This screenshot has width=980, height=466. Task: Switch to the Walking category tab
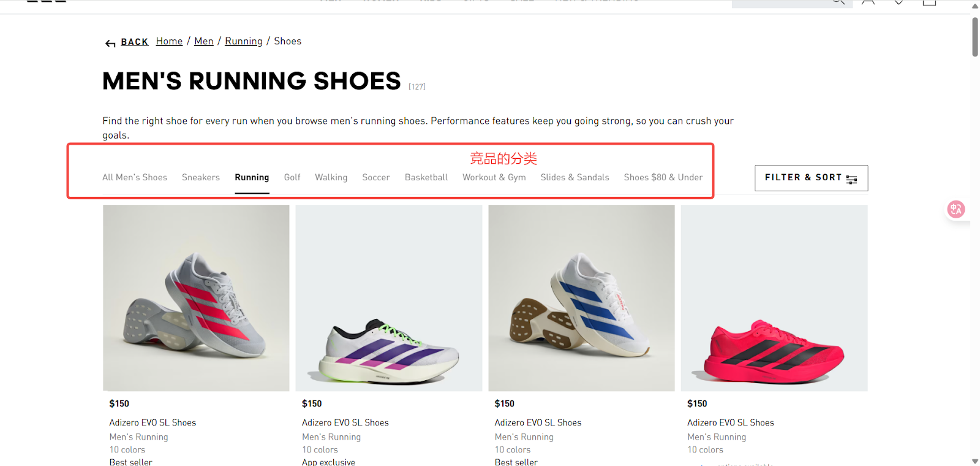pos(331,177)
